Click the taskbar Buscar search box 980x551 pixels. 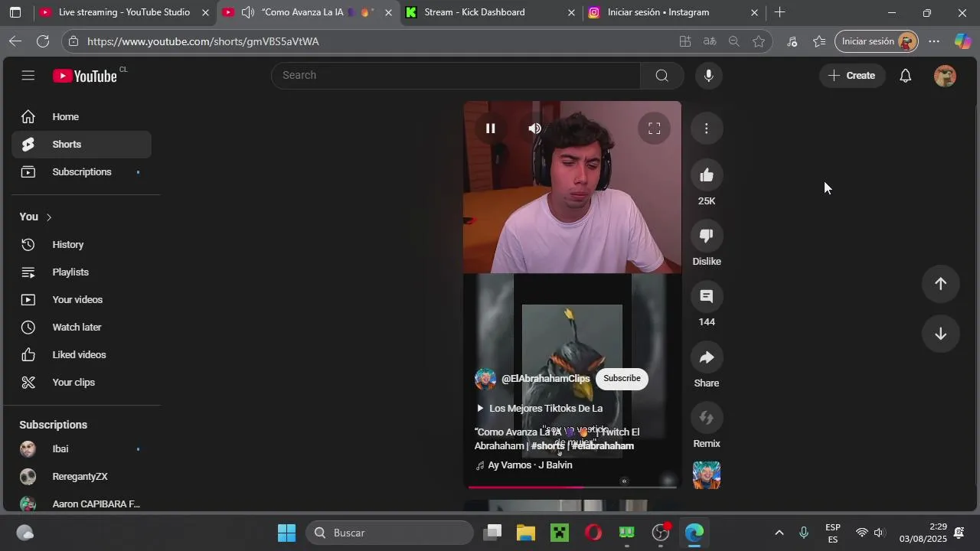(x=390, y=533)
